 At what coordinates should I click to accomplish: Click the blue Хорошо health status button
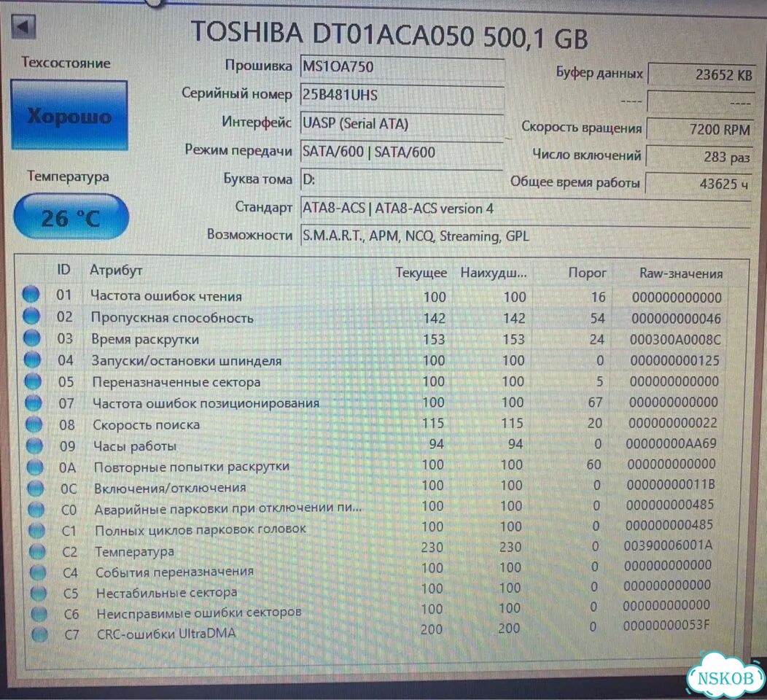pos(69,115)
